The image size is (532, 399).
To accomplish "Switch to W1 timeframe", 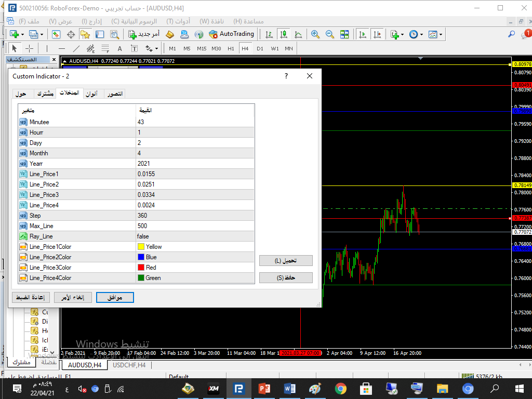I will point(274,48).
